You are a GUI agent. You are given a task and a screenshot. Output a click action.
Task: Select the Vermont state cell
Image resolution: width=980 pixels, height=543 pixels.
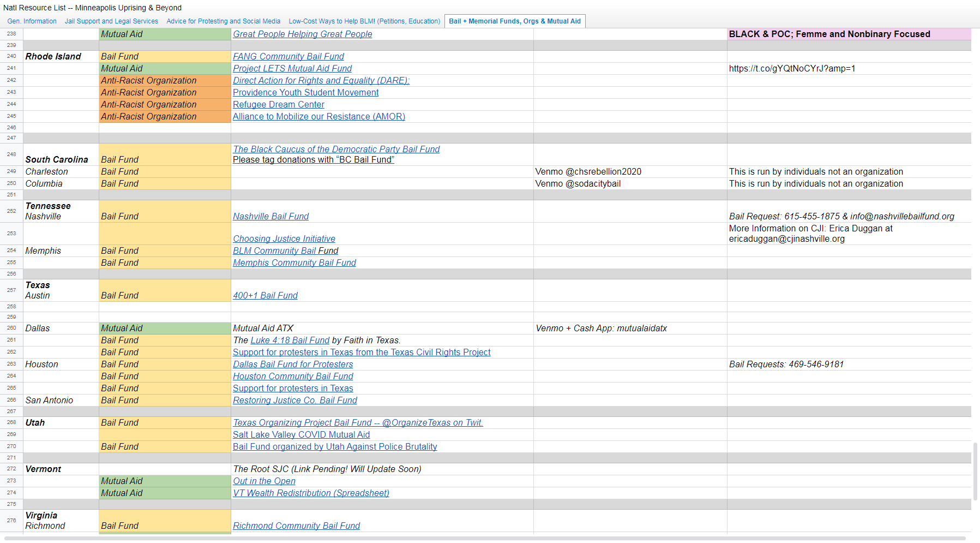[61, 469]
